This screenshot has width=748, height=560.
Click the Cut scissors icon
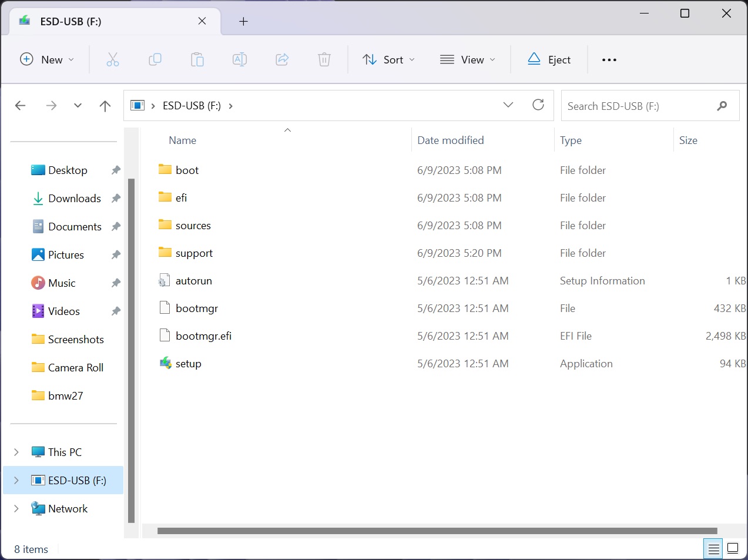(x=113, y=59)
